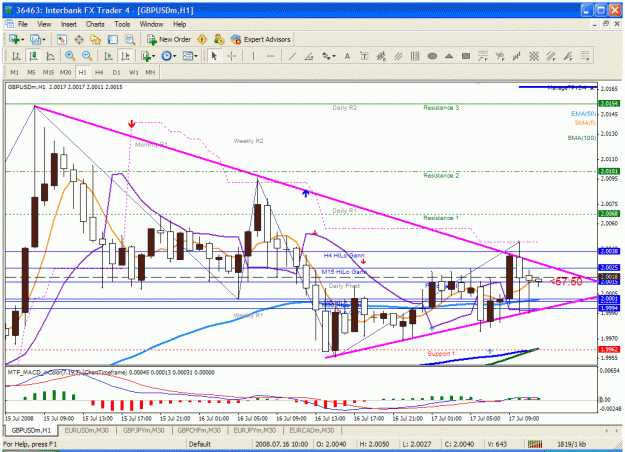625x452 pixels.
Task: Open the Market Watch window icon
Action: (61, 39)
